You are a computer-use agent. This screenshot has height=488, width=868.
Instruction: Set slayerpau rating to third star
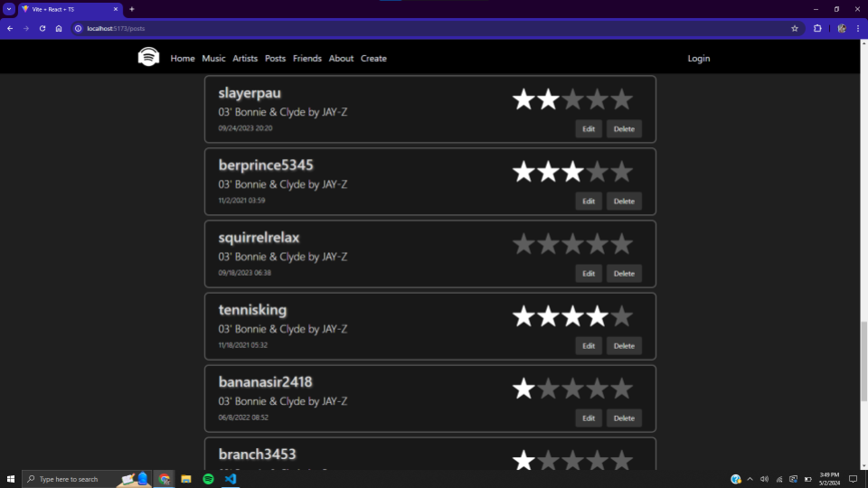tap(572, 99)
